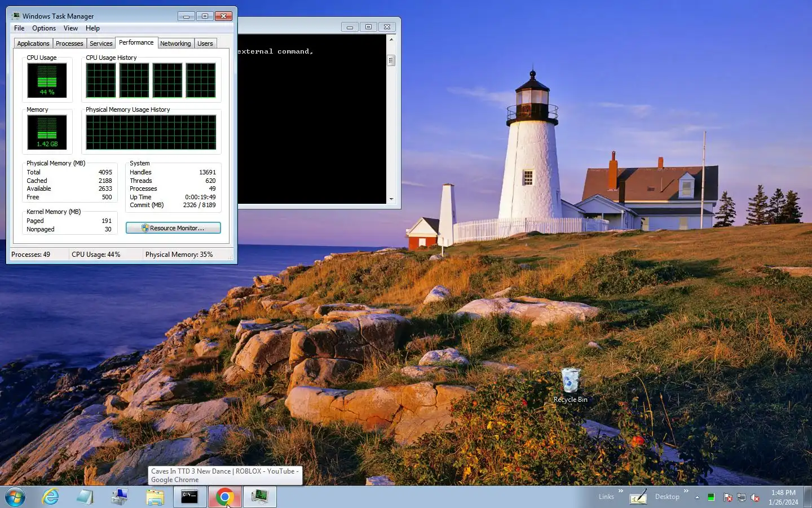The height and width of the screenshot is (508, 812).
Task: Select the Recycle Bin desktop icon
Action: [x=570, y=386]
